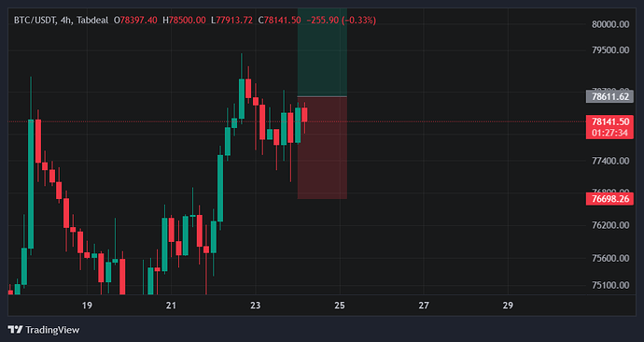Select the 76698.26 stop price label

coord(609,199)
